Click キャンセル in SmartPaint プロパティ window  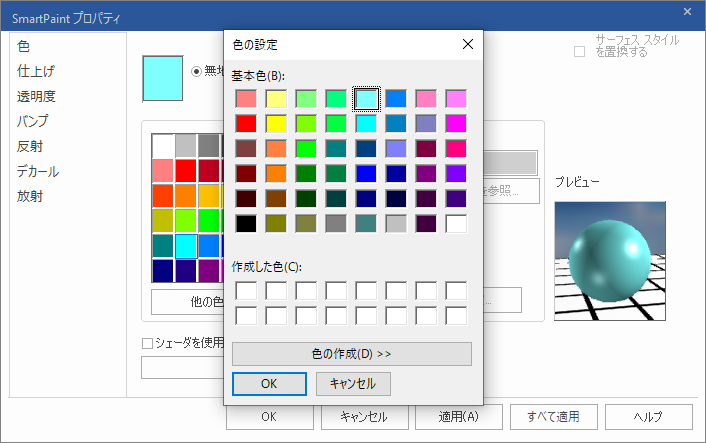[364, 416]
